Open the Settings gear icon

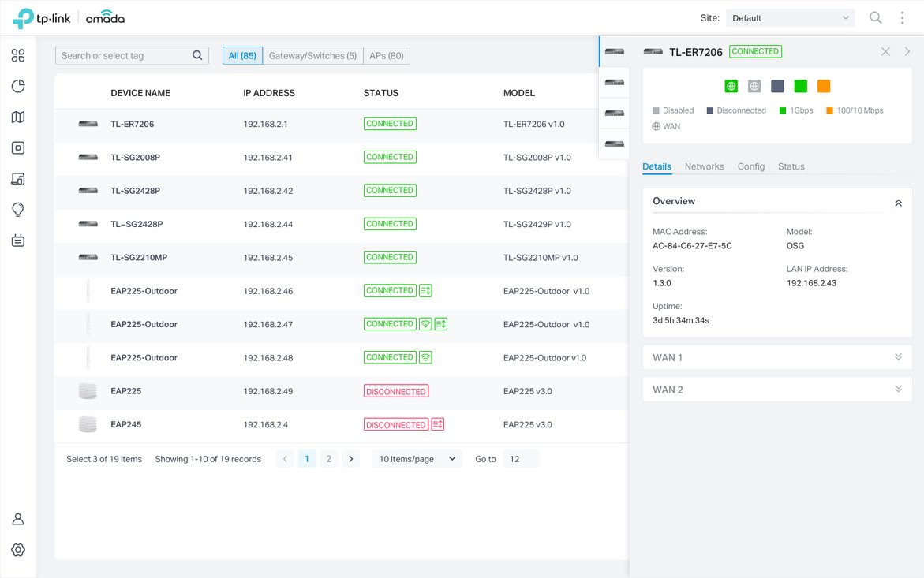(18, 550)
